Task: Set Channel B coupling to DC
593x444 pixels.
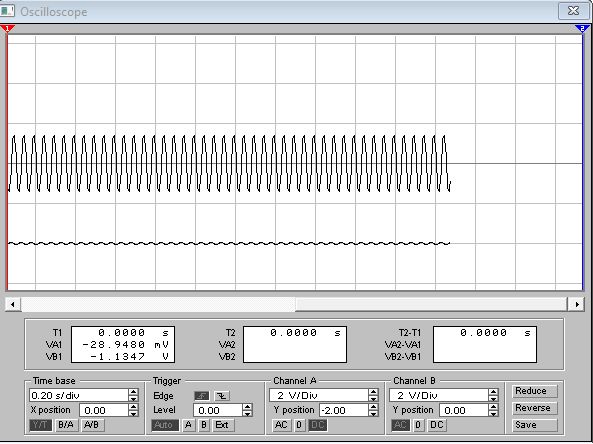Action: (x=437, y=425)
